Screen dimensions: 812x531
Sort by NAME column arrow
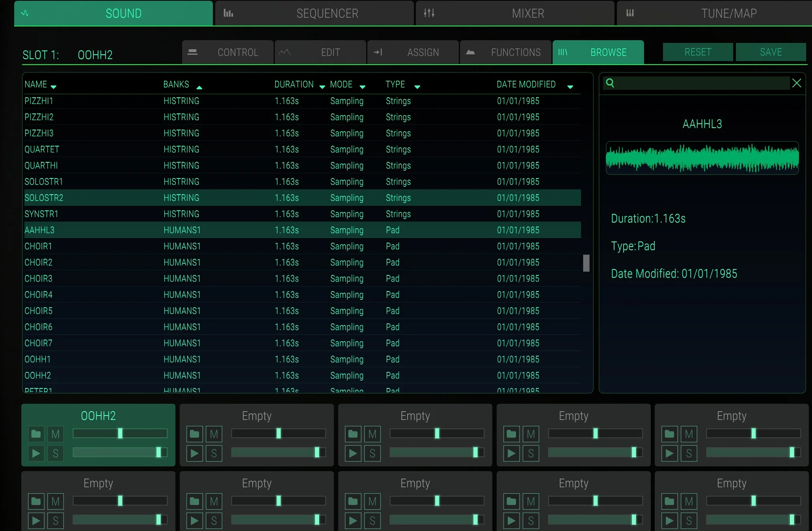54,87
